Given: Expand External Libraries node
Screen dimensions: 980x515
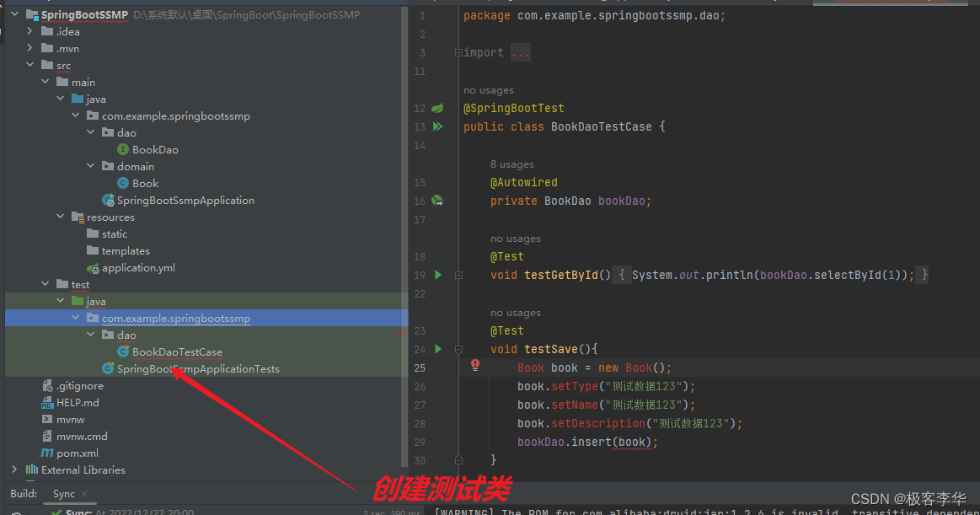Looking at the screenshot, I should pos(14,469).
